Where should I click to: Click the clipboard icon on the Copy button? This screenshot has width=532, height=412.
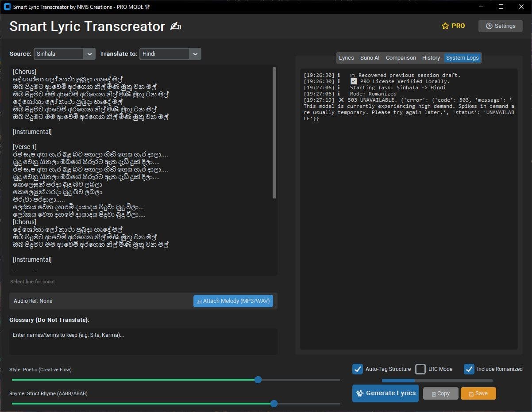(434, 393)
